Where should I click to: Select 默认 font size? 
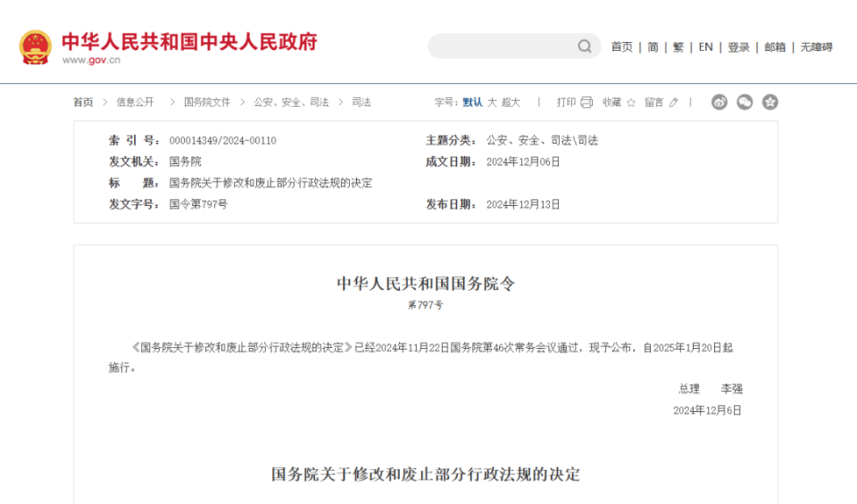[472, 102]
